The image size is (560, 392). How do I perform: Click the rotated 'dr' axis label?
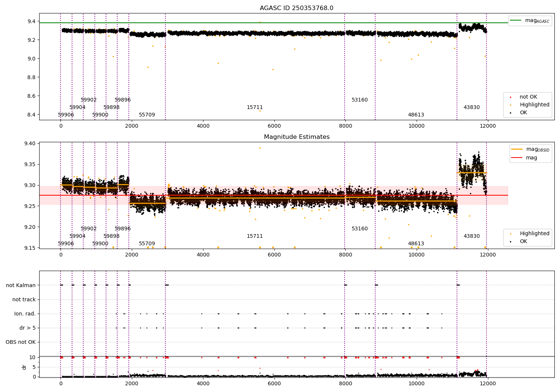coord(24,367)
